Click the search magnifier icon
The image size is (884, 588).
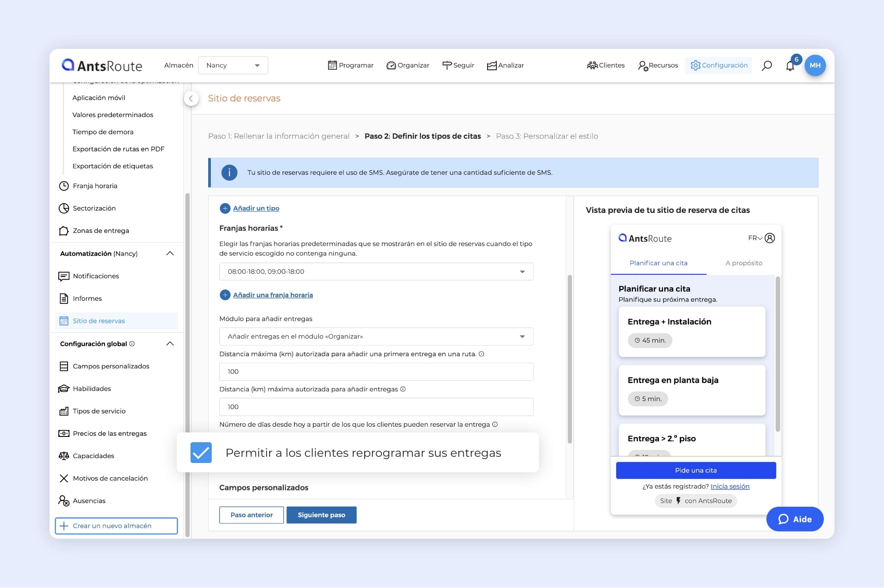pos(767,65)
